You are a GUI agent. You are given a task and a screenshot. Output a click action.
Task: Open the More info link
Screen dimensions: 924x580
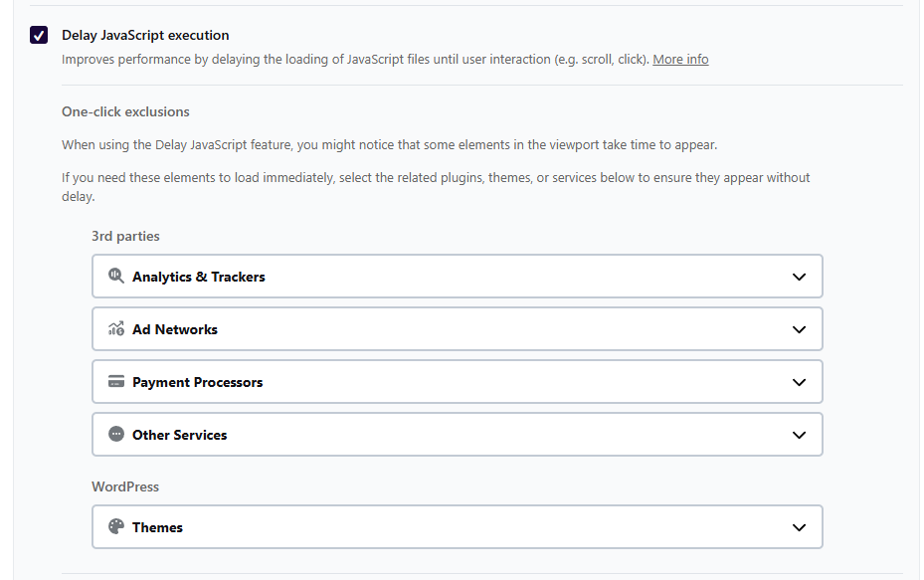680,60
